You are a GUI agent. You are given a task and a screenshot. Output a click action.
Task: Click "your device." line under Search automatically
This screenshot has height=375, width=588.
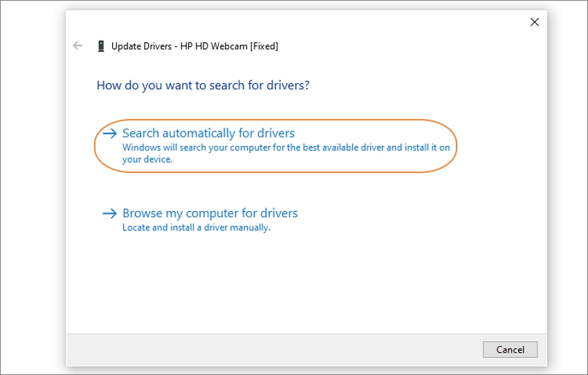coord(147,159)
